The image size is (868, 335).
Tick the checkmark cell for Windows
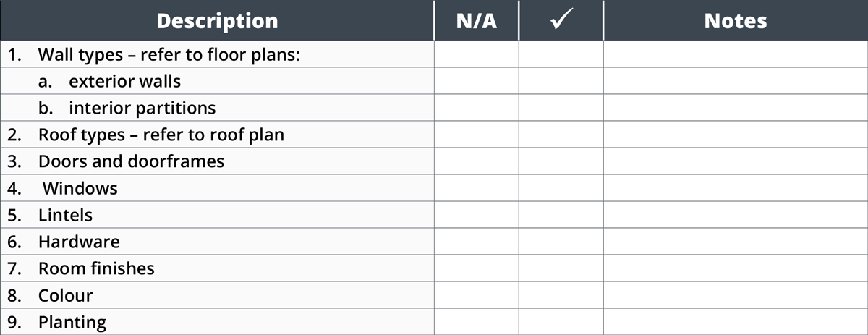tap(561, 188)
